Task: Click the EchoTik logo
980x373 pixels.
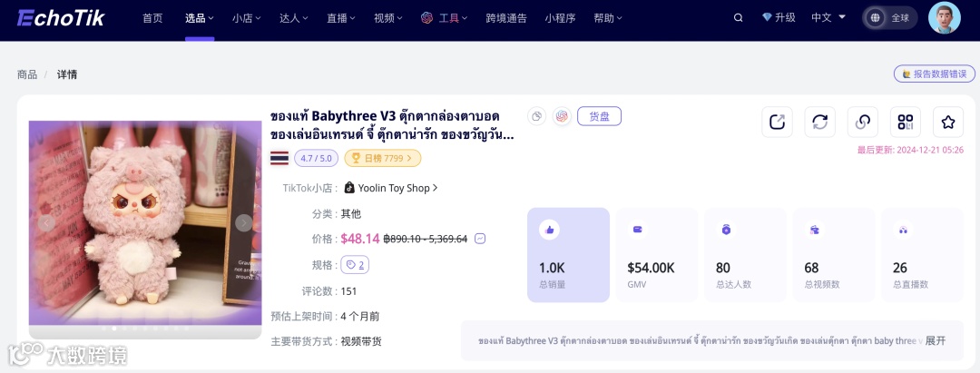Action: [61, 18]
